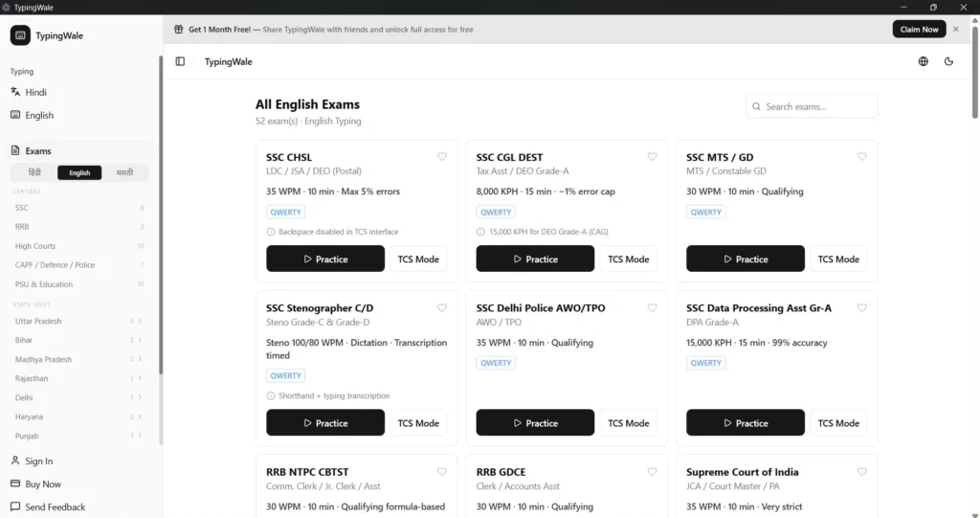Click the TypingWale logo icon in sidebar

(20, 35)
